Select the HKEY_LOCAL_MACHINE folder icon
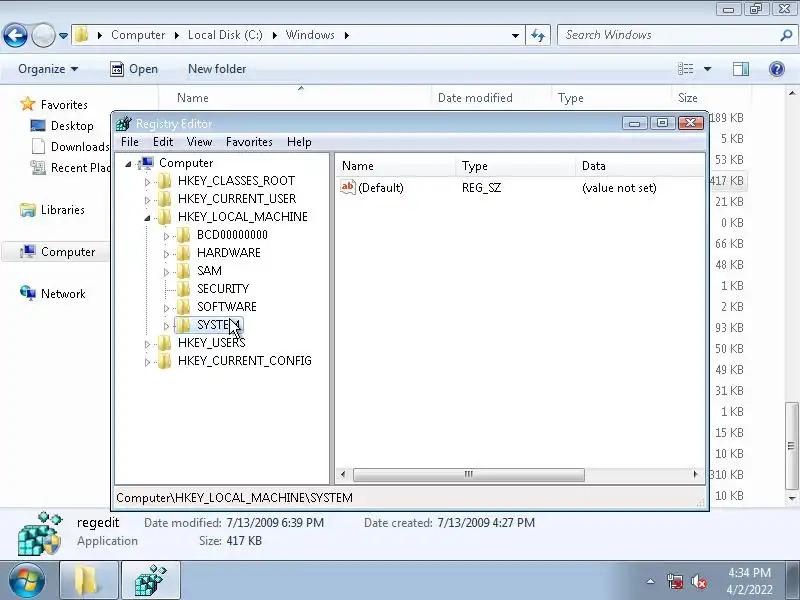Image resolution: width=800 pixels, height=600 pixels. 165,217
